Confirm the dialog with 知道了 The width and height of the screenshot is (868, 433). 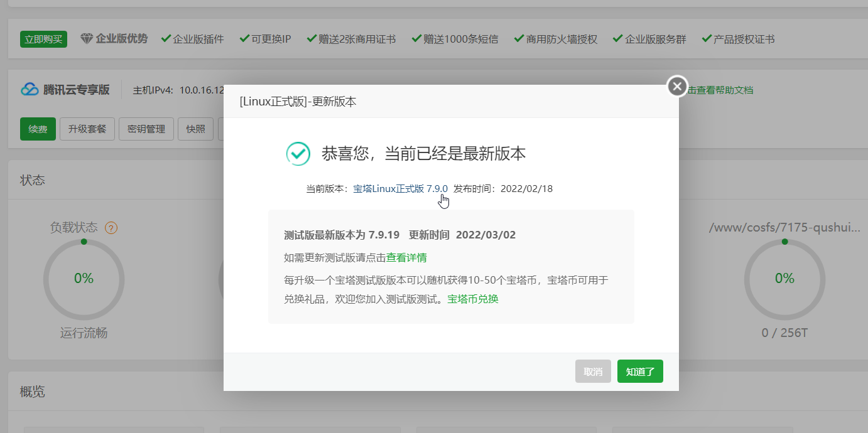(x=639, y=371)
